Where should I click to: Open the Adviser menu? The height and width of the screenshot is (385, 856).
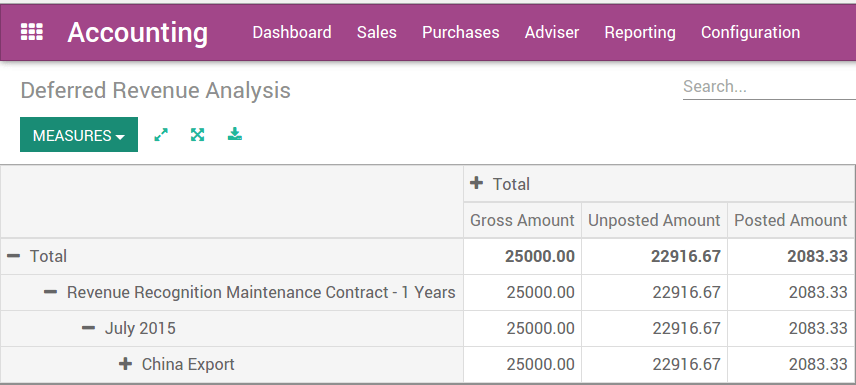[552, 32]
